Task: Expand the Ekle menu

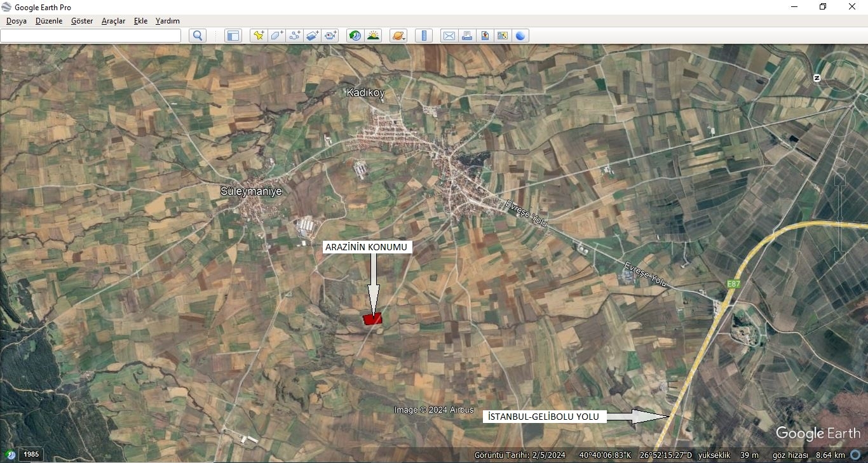Action: point(140,21)
